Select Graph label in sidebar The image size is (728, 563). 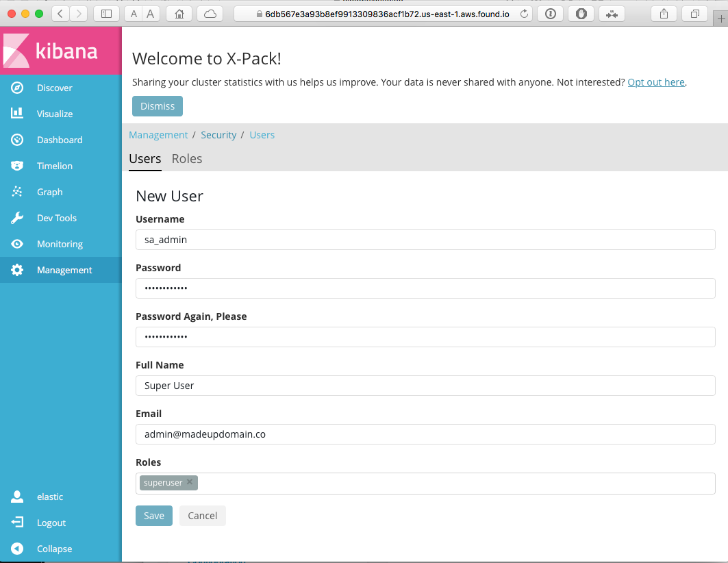pos(50,192)
